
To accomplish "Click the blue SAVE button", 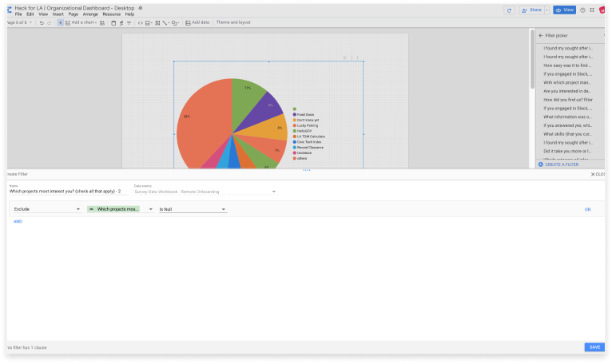I will [594, 347].
